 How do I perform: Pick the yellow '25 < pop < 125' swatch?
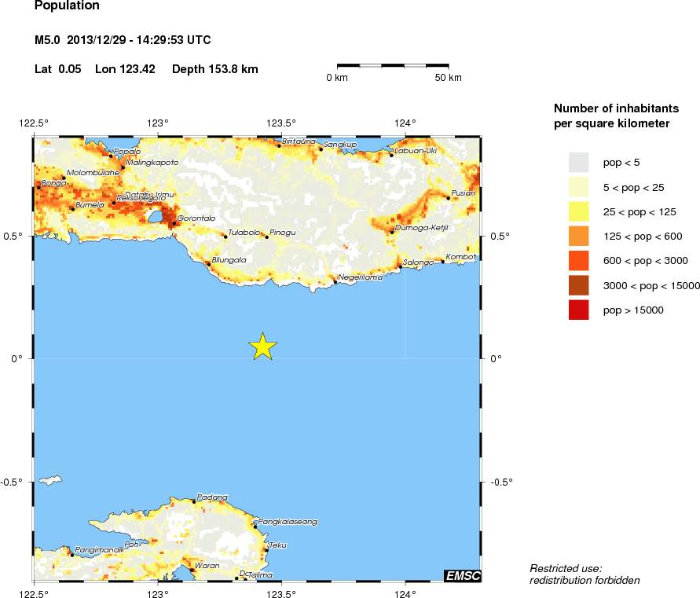(578, 211)
